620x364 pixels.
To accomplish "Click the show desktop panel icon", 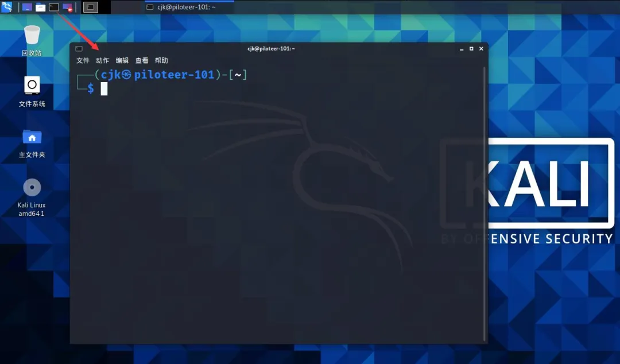I will (27, 7).
